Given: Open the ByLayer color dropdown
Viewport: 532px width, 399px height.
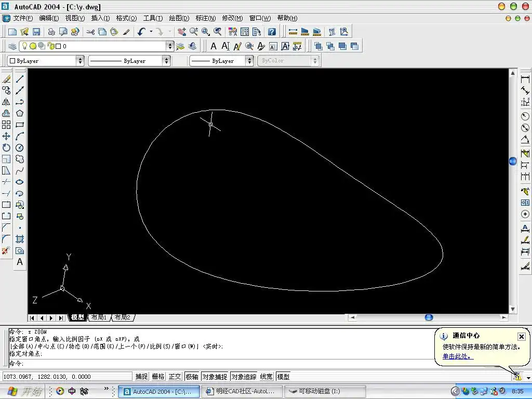Looking at the screenshot, I should (x=80, y=61).
